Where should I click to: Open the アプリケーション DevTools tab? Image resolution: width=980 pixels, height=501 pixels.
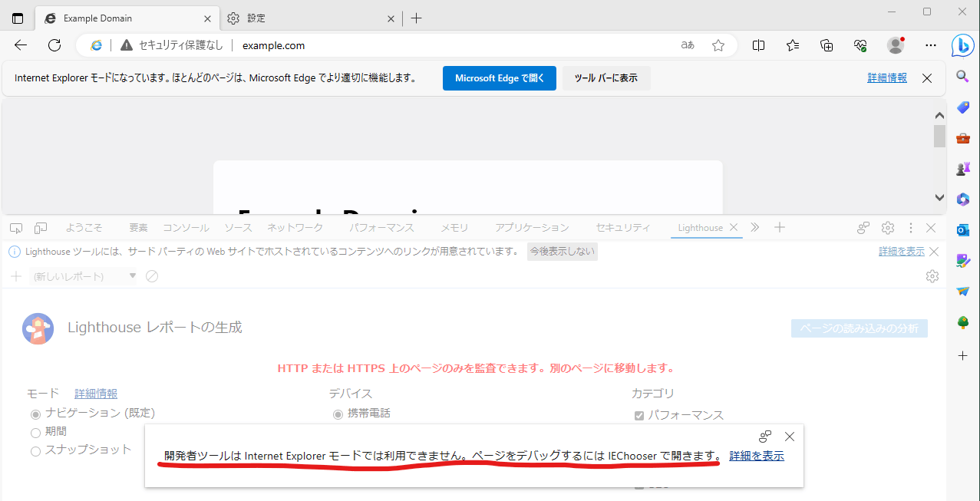pos(532,228)
